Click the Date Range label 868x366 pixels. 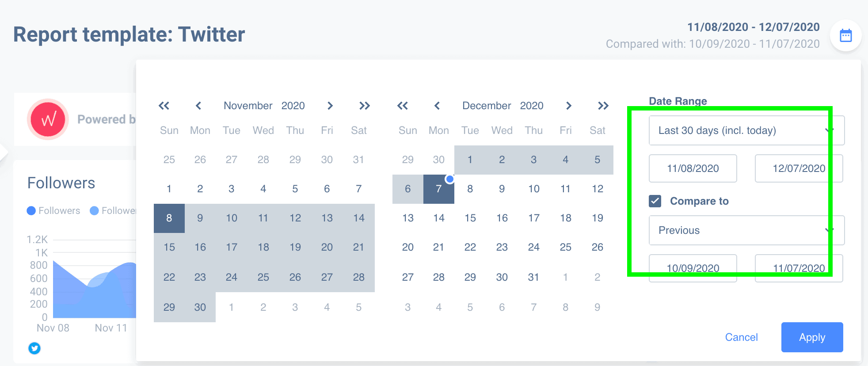678,101
